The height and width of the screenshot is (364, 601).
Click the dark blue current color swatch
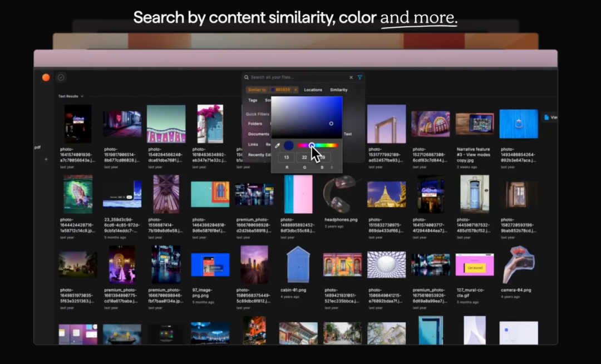[288, 146]
